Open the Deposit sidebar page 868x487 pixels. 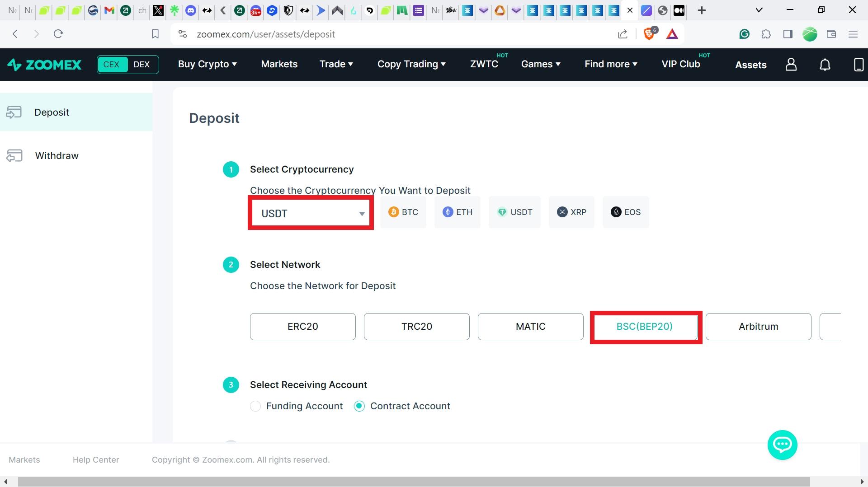(76, 112)
